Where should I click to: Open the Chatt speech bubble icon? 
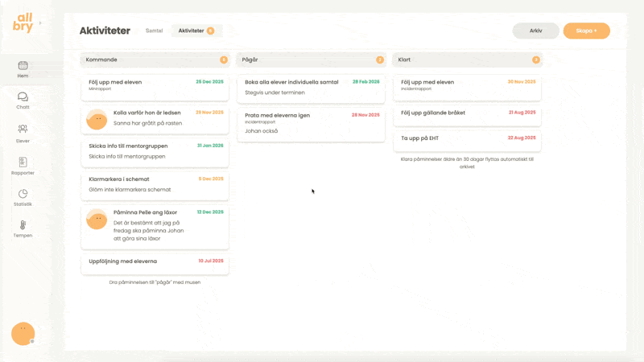click(23, 97)
